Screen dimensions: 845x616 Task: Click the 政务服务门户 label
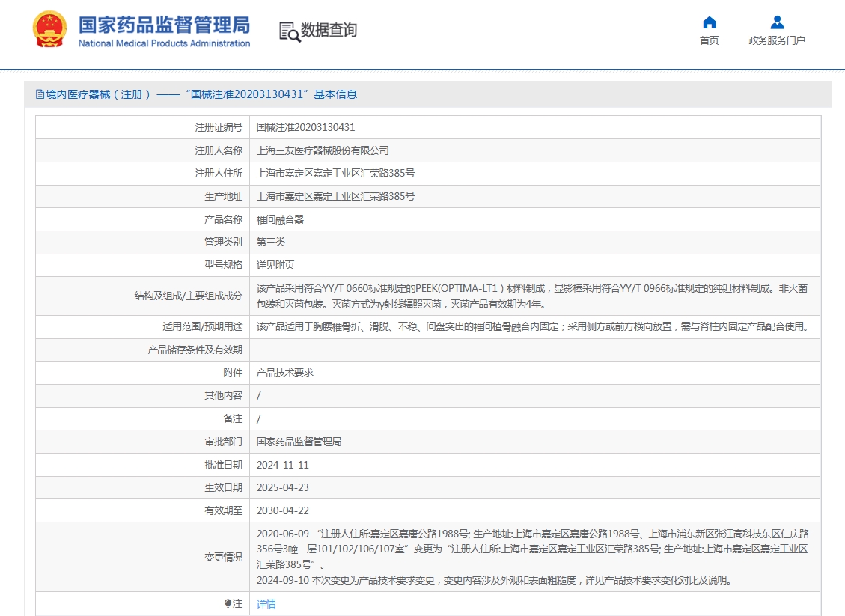(x=777, y=40)
